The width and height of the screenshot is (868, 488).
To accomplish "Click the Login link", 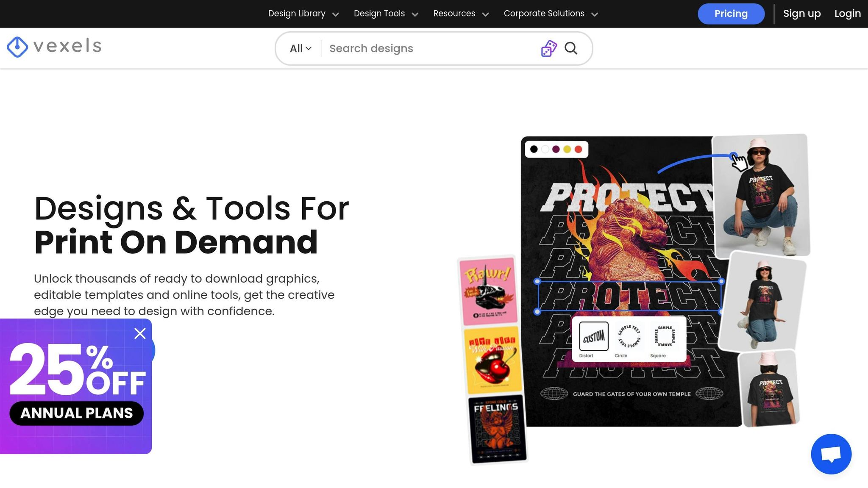I will click(847, 14).
